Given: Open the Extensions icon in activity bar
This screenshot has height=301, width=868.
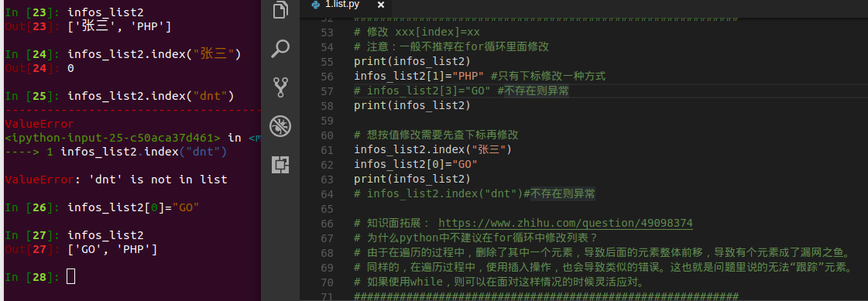Looking at the screenshot, I should click(280, 164).
